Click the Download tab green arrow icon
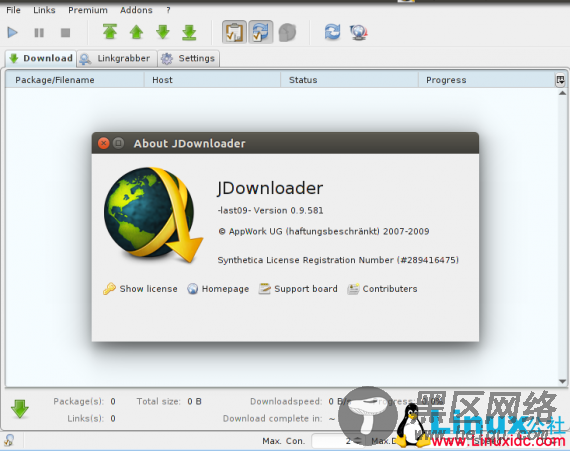 (x=14, y=58)
